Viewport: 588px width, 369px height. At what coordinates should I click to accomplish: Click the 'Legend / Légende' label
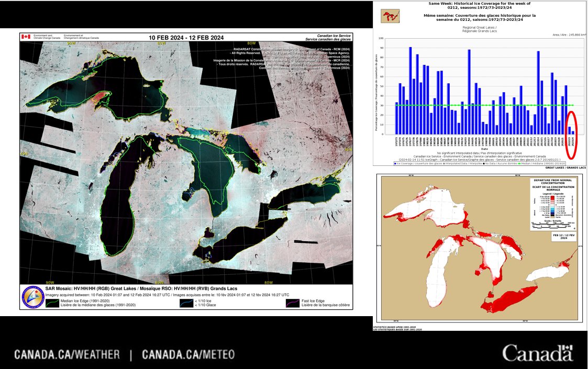pyautogui.click(x=553, y=194)
